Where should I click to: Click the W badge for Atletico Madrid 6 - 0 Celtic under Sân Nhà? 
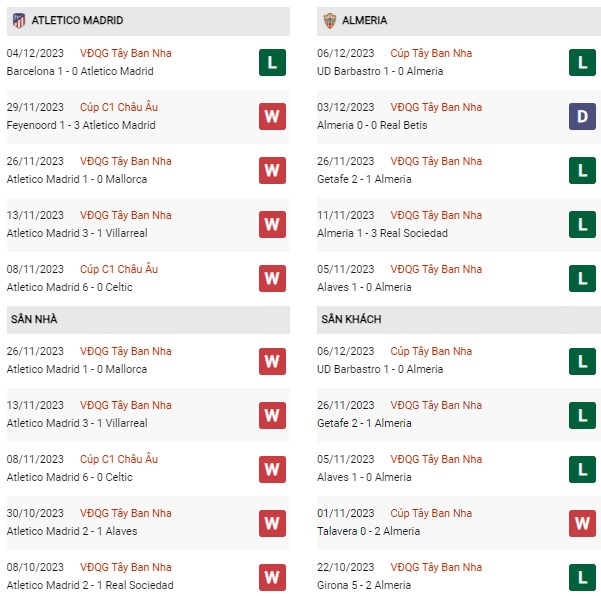point(272,469)
